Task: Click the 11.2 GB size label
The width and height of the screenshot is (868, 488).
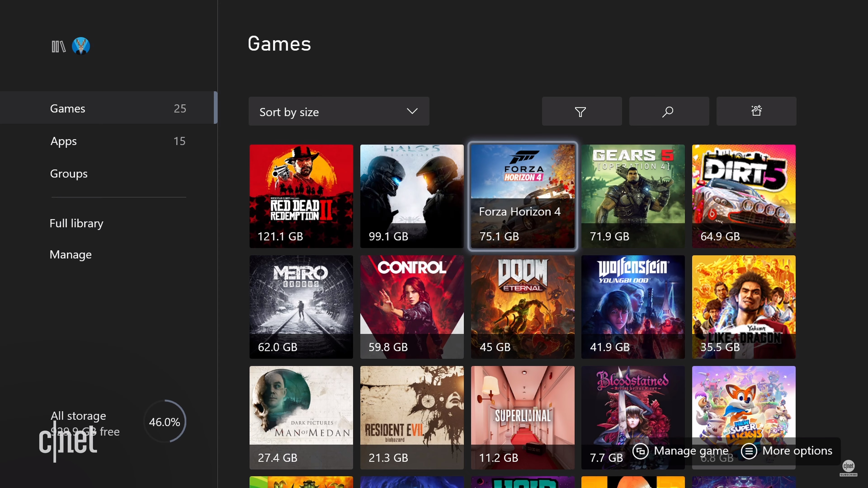Action: (499, 458)
